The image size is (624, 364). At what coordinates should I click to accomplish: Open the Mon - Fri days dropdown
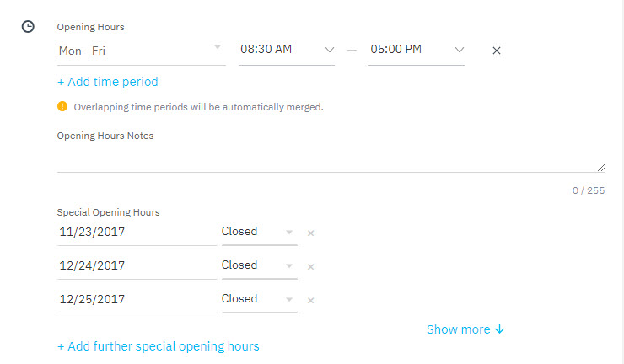pyautogui.click(x=142, y=51)
